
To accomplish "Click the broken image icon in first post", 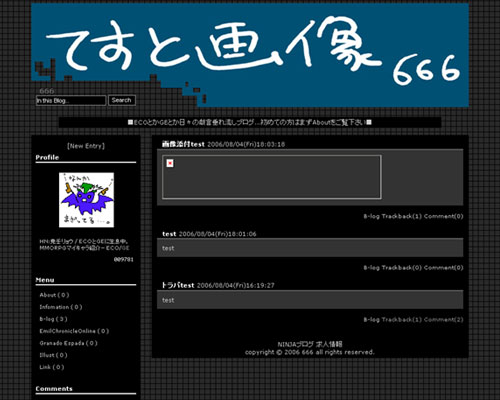I will point(170,163).
